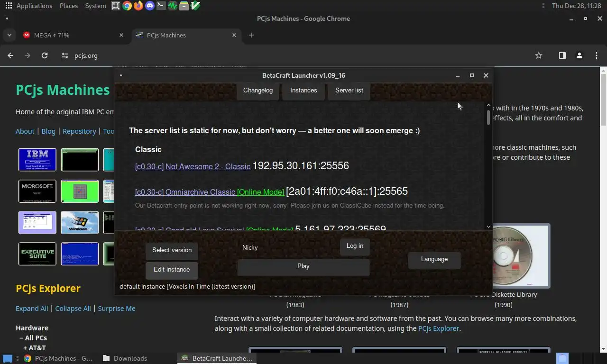Click the Log in button

[355, 246]
